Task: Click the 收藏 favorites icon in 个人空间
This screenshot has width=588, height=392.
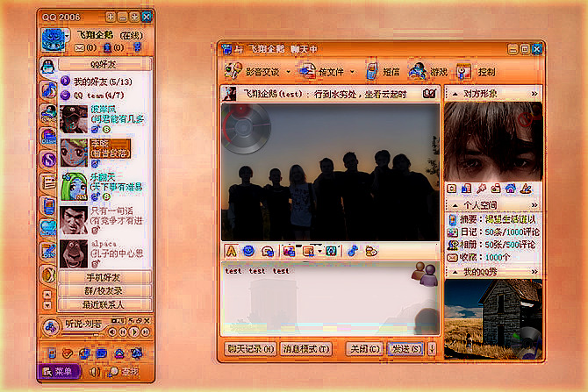Action: coord(452,258)
